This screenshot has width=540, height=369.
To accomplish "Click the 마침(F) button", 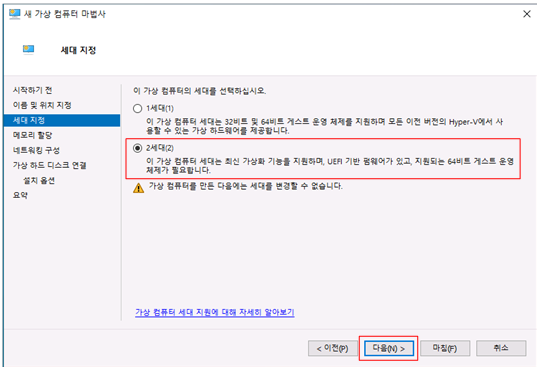I will coord(445,348).
